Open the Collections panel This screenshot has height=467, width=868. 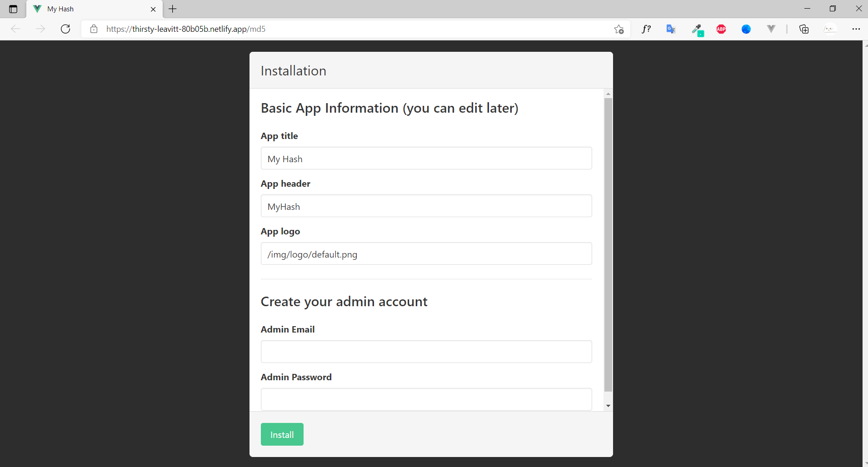coord(804,29)
